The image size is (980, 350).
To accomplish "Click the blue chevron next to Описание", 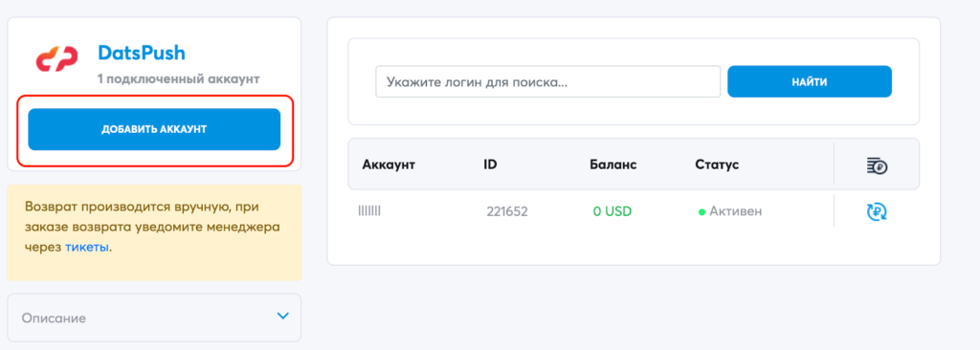I will (x=283, y=317).
